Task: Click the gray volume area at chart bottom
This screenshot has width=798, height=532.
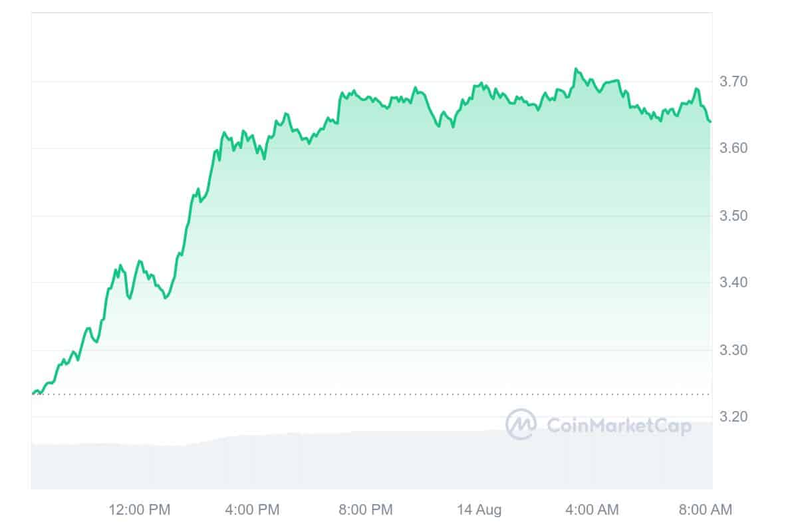Action: (371, 462)
